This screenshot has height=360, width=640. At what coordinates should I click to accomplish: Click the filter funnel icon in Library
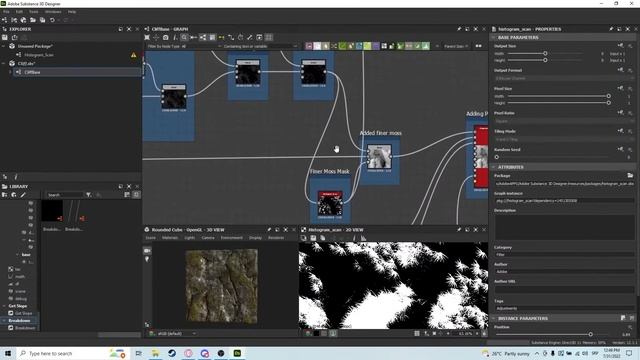pos(89,195)
